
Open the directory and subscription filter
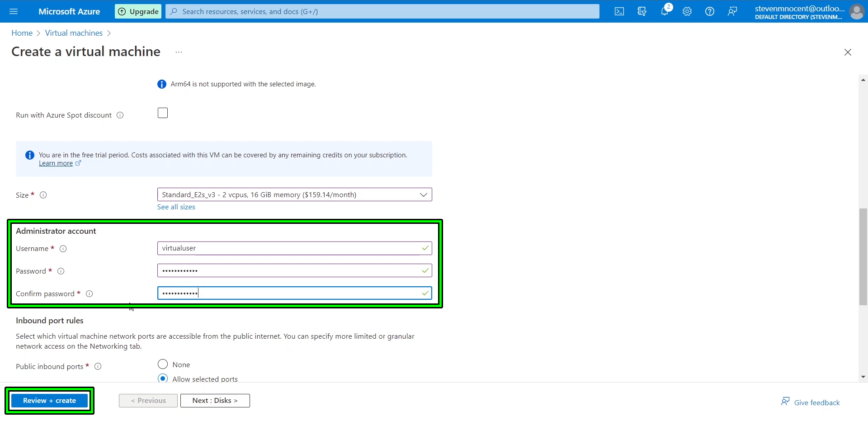pos(642,11)
